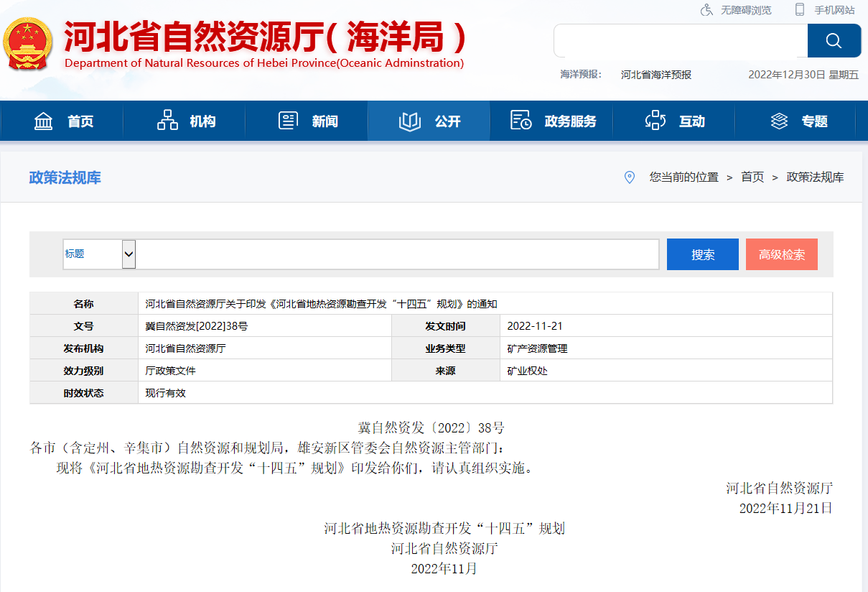Viewport: 868px width, 592px height.
Task: Click inside the top search input box
Action: tap(678, 40)
